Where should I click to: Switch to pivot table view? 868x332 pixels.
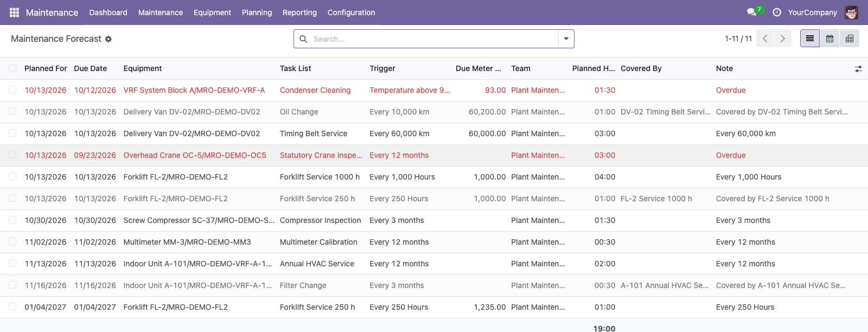(x=850, y=39)
